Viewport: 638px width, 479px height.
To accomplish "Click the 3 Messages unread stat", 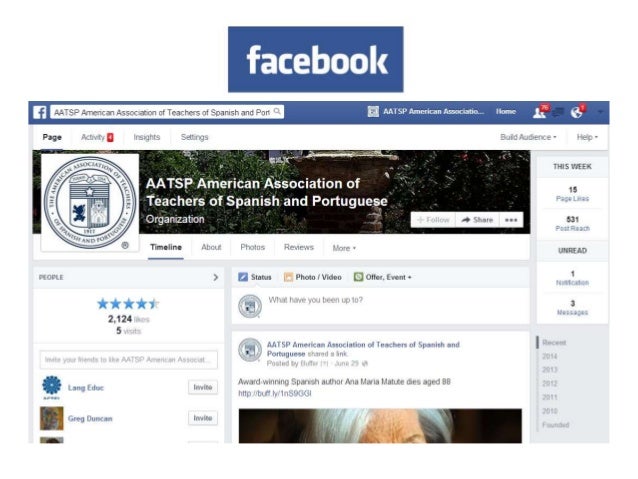I will (x=572, y=308).
